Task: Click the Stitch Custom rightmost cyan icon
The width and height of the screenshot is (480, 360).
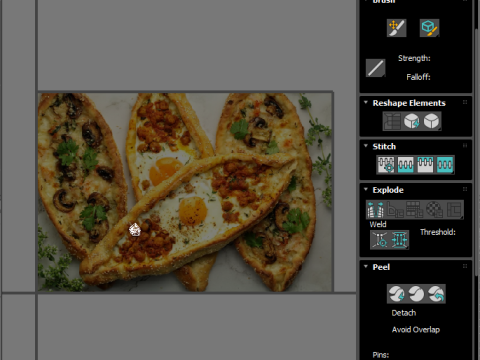Action: coord(445,164)
